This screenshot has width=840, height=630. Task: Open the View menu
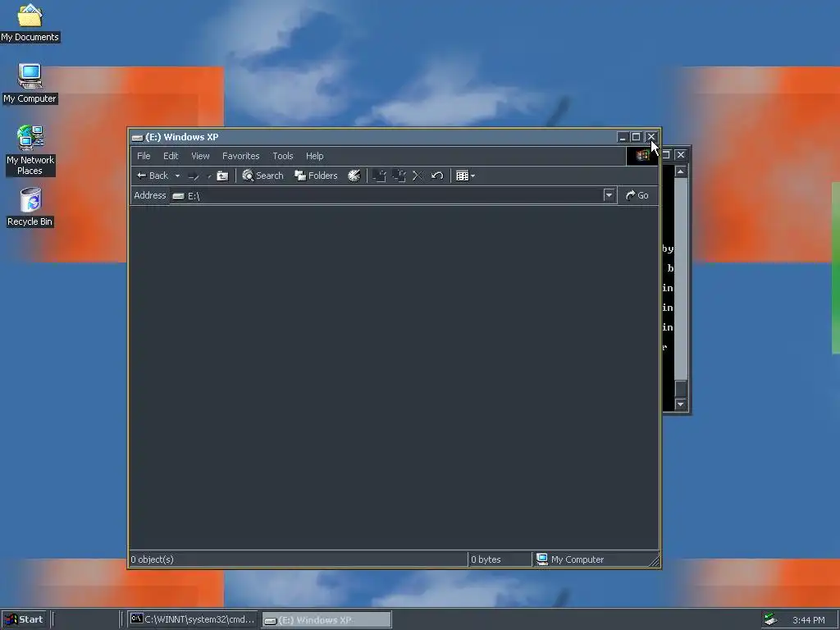point(200,156)
